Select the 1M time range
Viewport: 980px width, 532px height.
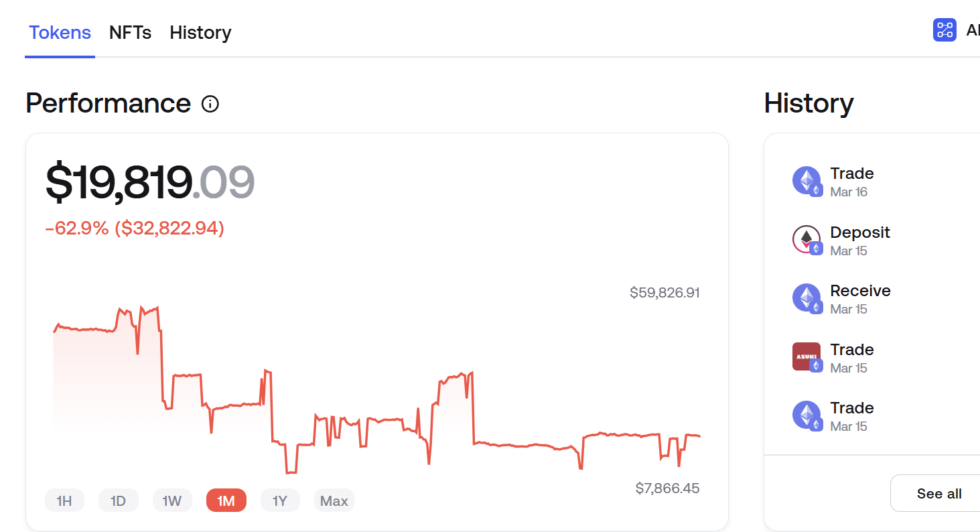(x=226, y=501)
